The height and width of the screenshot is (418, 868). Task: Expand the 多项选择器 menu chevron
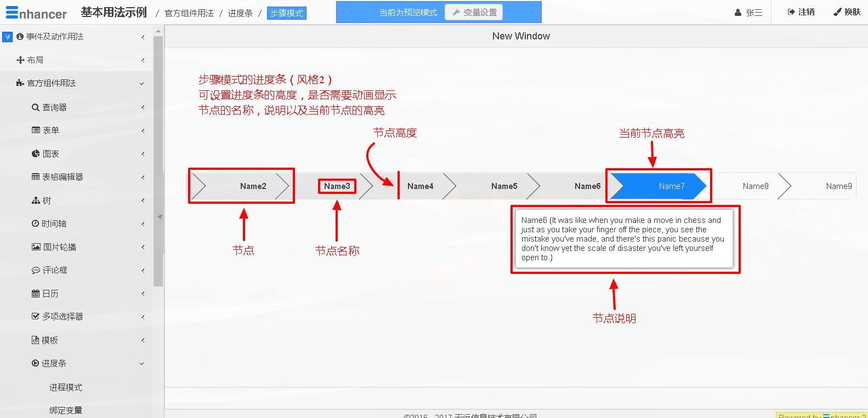[x=143, y=317]
